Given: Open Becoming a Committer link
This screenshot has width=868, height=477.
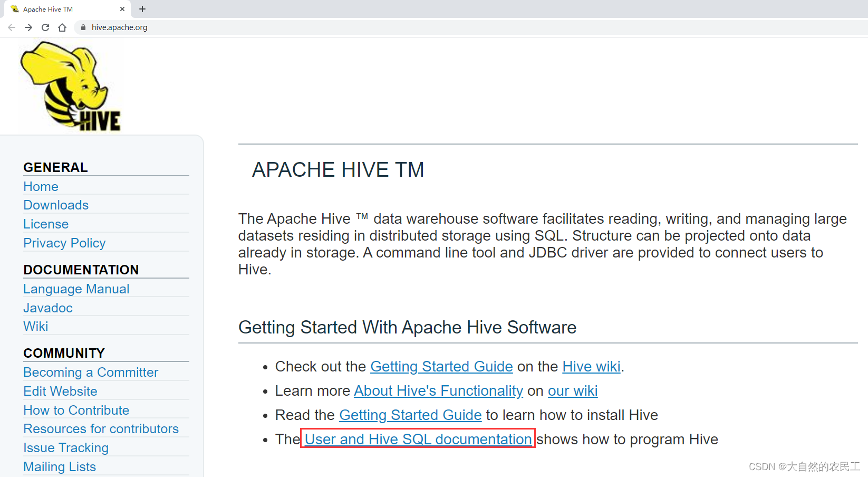Looking at the screenshot, I should point(91,373).
